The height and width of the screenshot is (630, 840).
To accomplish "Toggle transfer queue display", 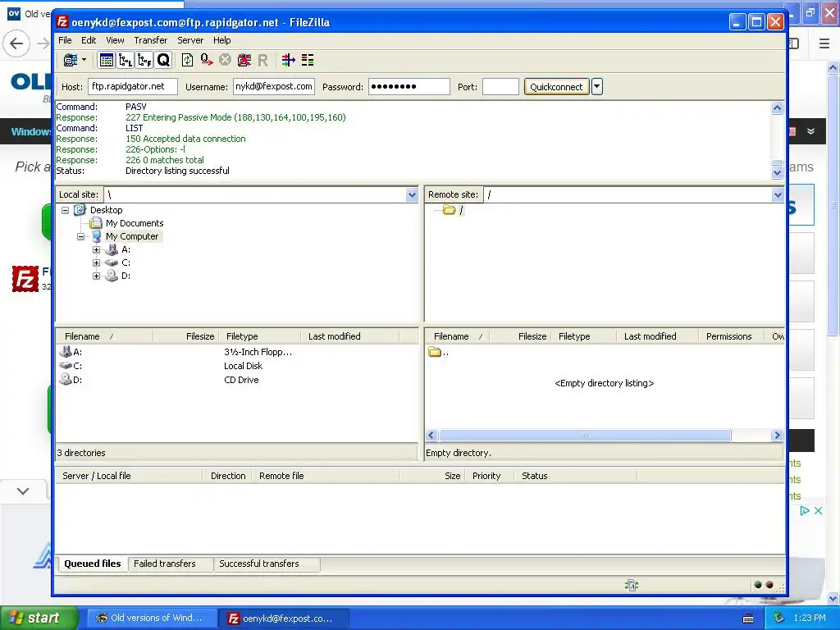I will [x=163, y=60].
